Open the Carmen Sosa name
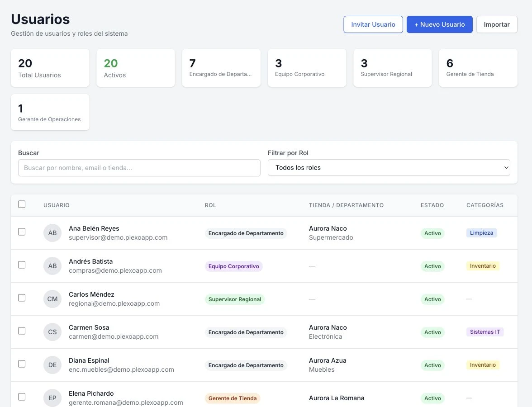The height and width of the screenshot is (407, 532). (89, 327)
